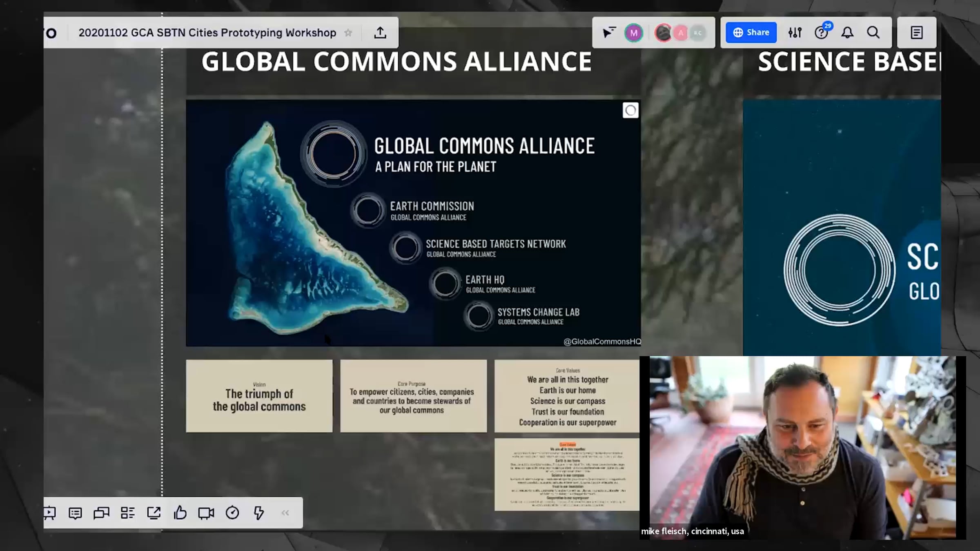Open the timer icon

[232, 513]
